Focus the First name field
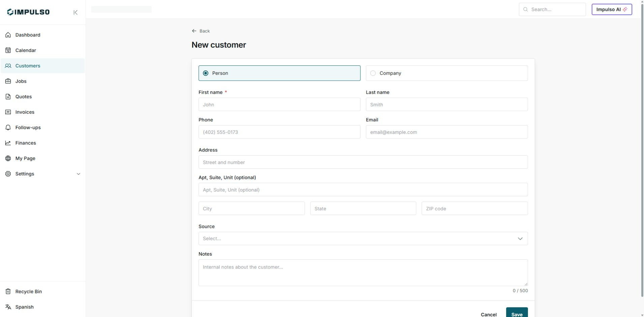 coord(280,105)
